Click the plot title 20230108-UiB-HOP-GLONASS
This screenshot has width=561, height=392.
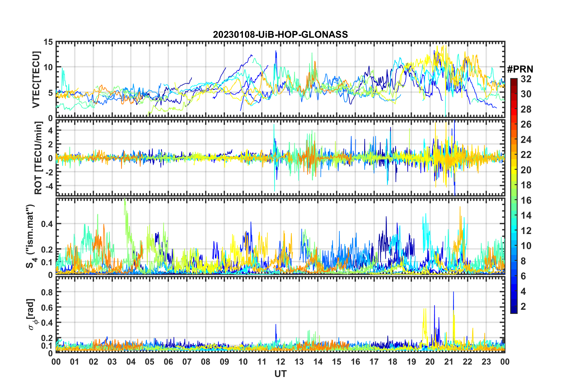[280, 34]
